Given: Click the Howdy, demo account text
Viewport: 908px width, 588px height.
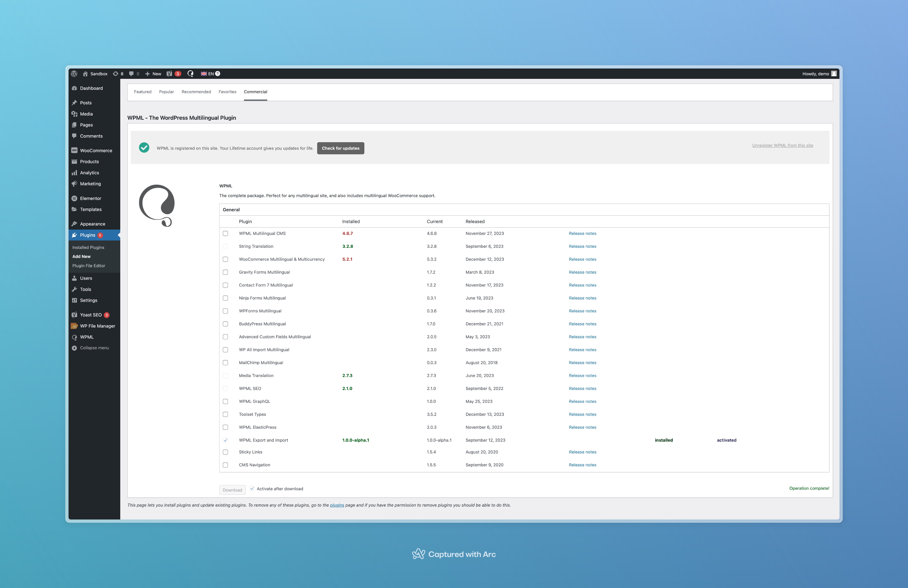Looking at the screenshot, I should (816, 74).
